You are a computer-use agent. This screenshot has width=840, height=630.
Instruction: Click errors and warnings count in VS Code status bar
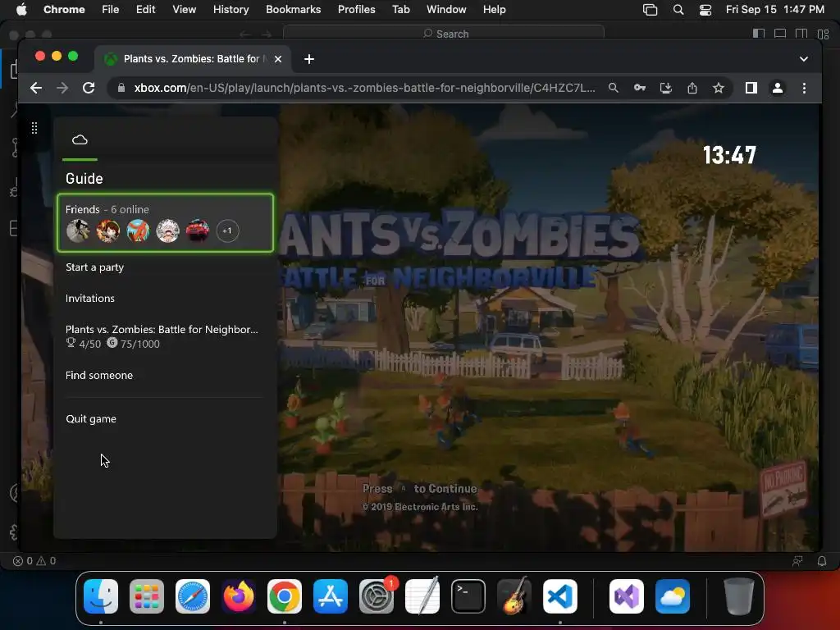[x=34, y=561]
